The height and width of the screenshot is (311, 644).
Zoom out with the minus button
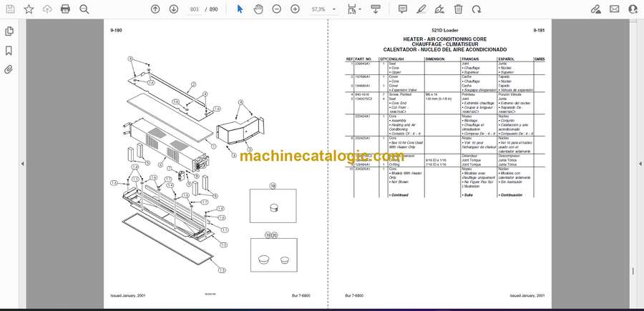tap(277, 9)
